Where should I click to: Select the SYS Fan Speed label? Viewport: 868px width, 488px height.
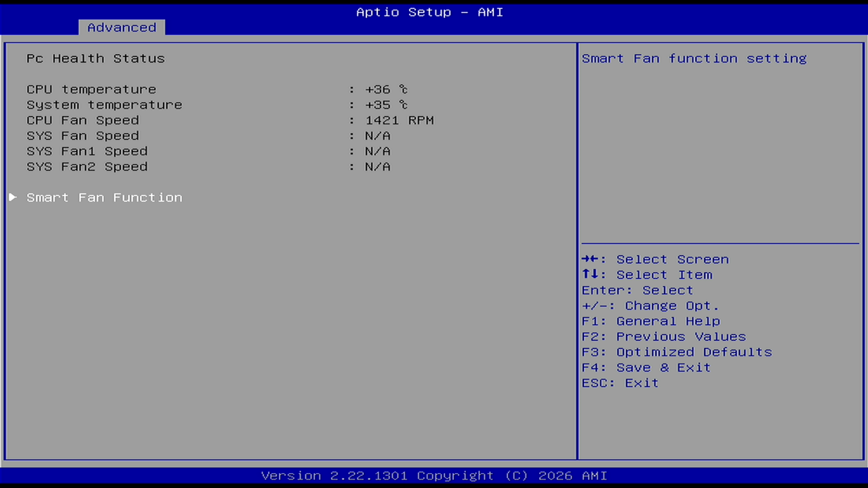[x=83, y=136]
